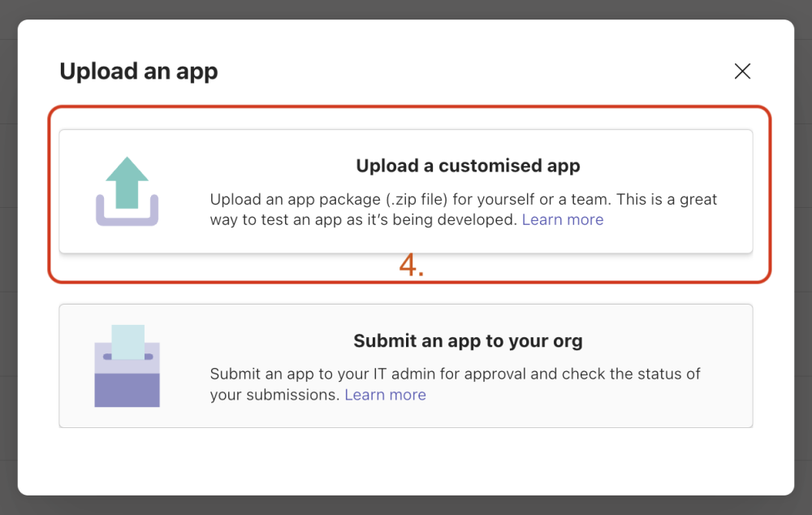Click the 'Upload an app' dialog title
Image resolution: width=812 pixels, height=515 pixels.
(139, 71)
